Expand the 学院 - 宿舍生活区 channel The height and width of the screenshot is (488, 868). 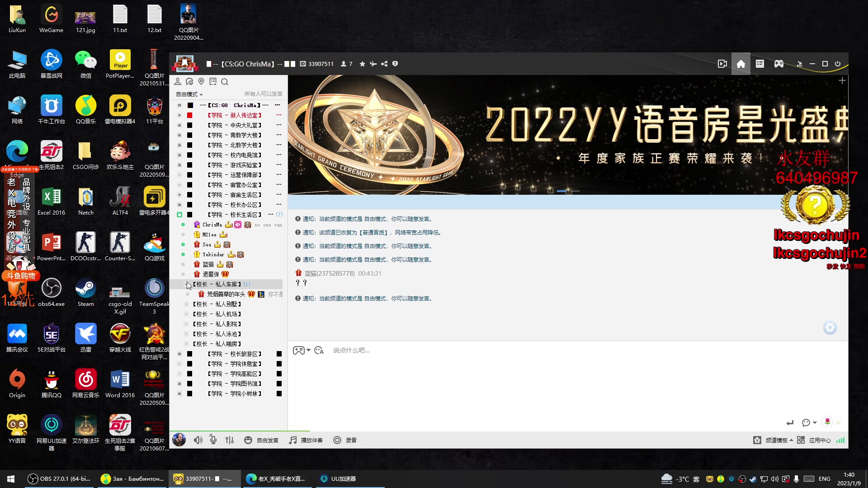[179, 195]
